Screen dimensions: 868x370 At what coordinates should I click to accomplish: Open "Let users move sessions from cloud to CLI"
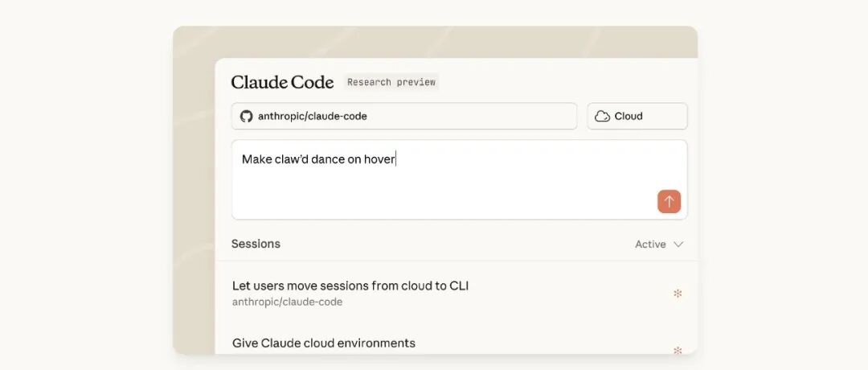350,286
